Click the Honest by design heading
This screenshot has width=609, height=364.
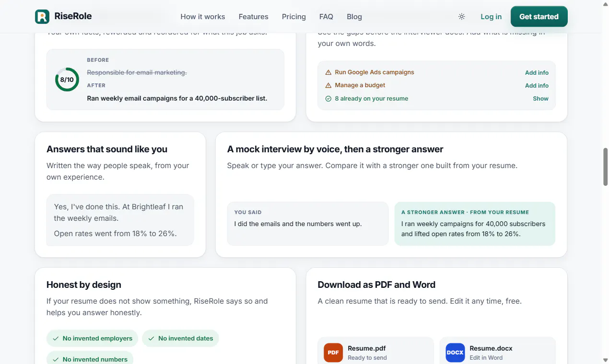[84, 284]
